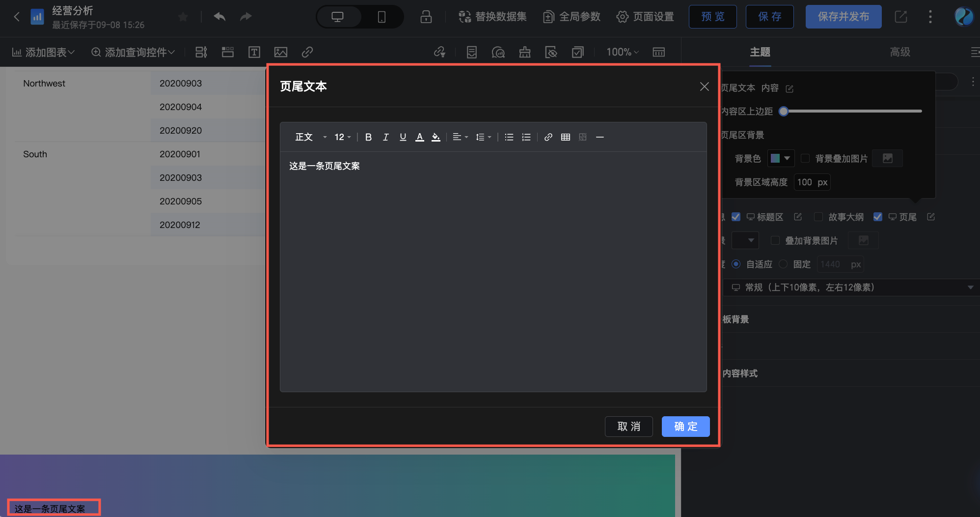Open the text alignment dropdown
The height and width of the screenshot is (517, 980).
click(x=460, y=137)
